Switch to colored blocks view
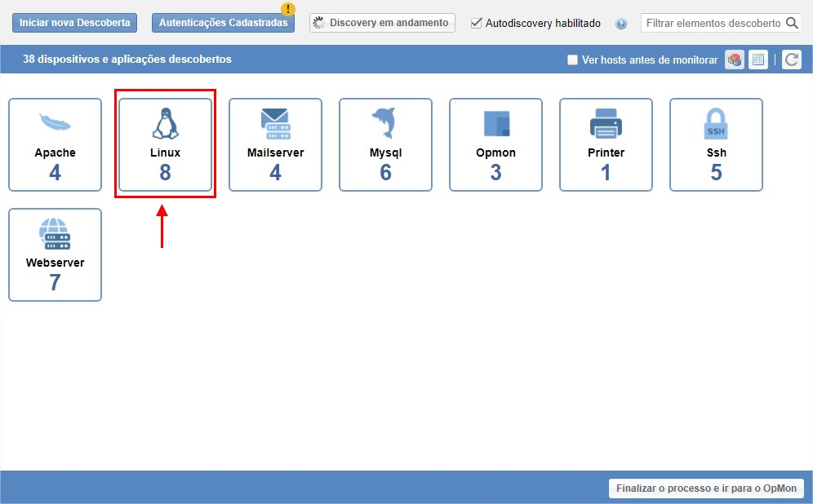The width and height of the screenshot is (813, 504). click(x=735, y=60)
